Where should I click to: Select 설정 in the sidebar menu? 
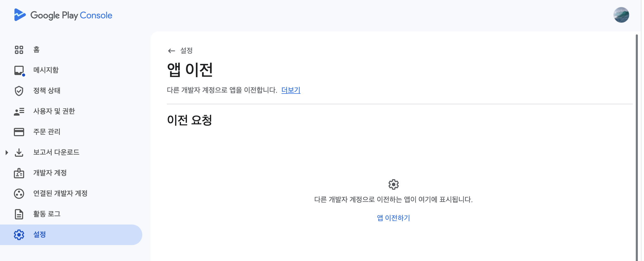point(40,234)
